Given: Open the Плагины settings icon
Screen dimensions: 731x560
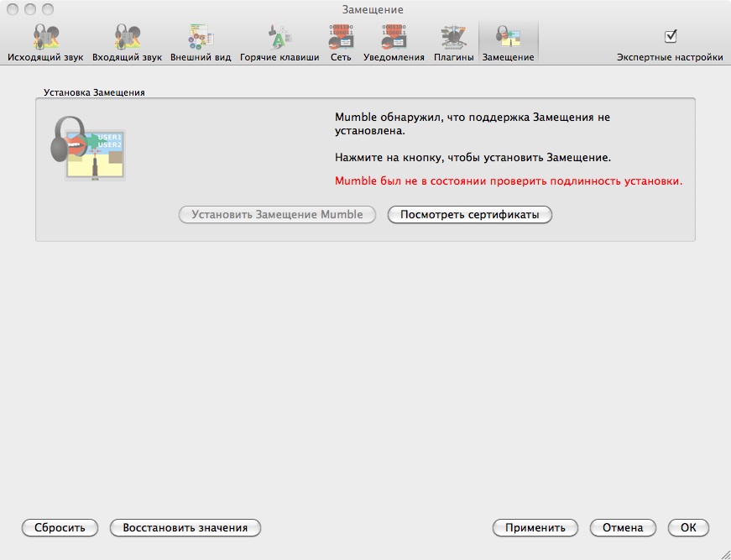Looking at the screenshot, I should [454, 40].
